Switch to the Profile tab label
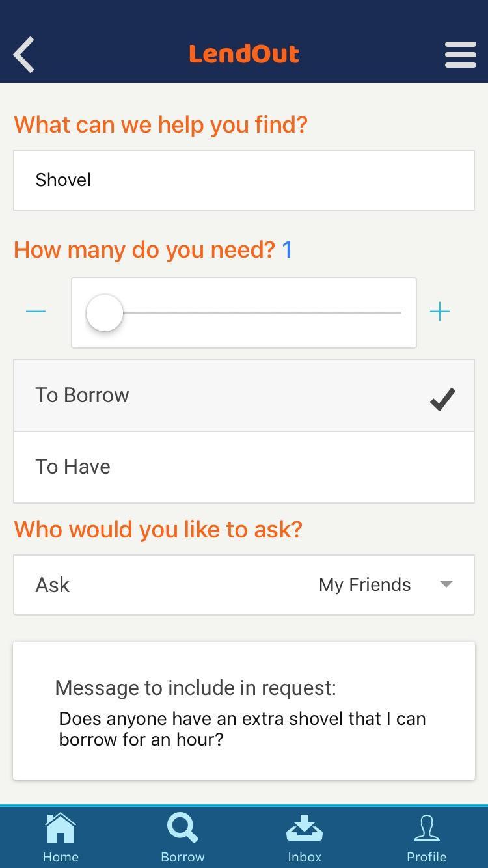This screenshot has width=488, height=868. pyautogui.click(x=427, y=857)
